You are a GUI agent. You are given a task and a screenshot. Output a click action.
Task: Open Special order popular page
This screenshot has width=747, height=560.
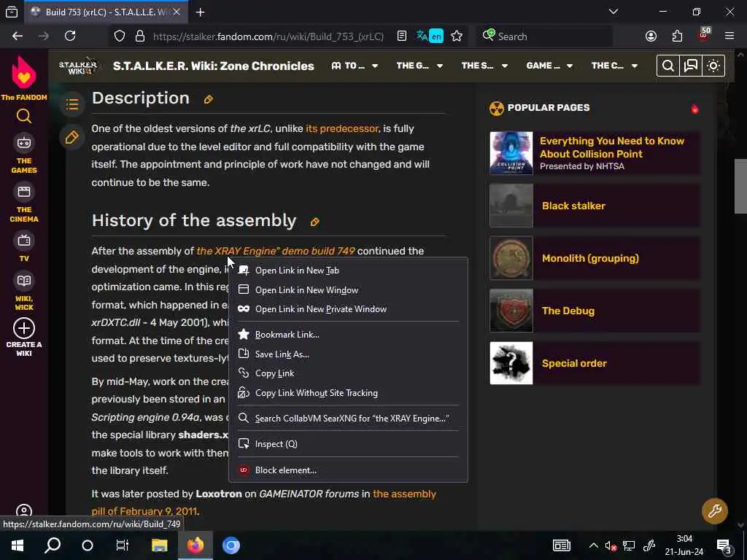tap(595, 363)
